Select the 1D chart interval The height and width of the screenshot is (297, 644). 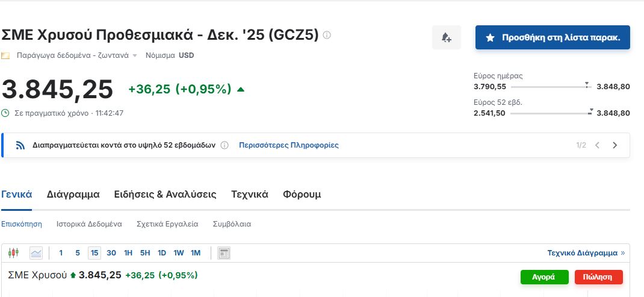tap(162, 253)
